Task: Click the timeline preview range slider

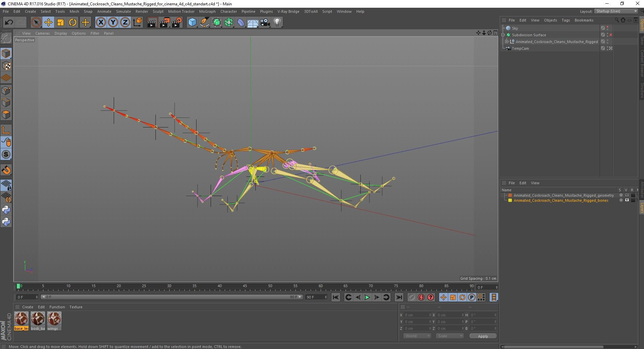Action: point(172,297)
